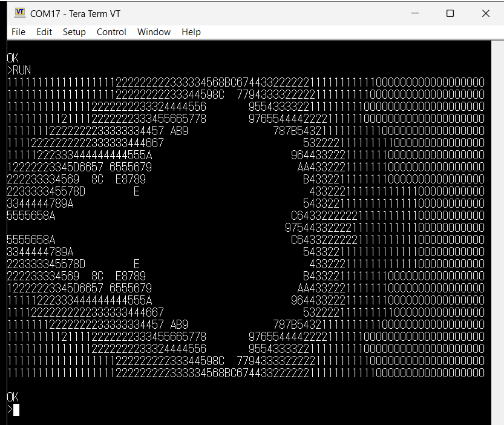Minimize the Tera Term window

click(x=415, y=13)
